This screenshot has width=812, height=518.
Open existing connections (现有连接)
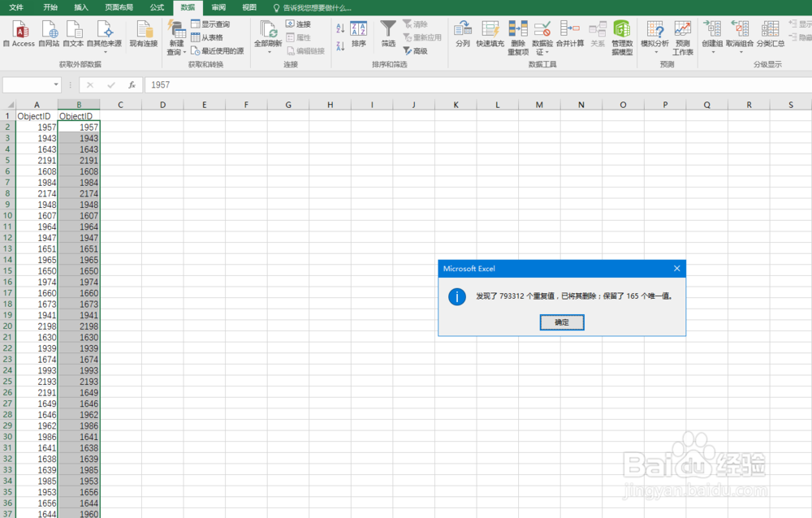(144, 34)
